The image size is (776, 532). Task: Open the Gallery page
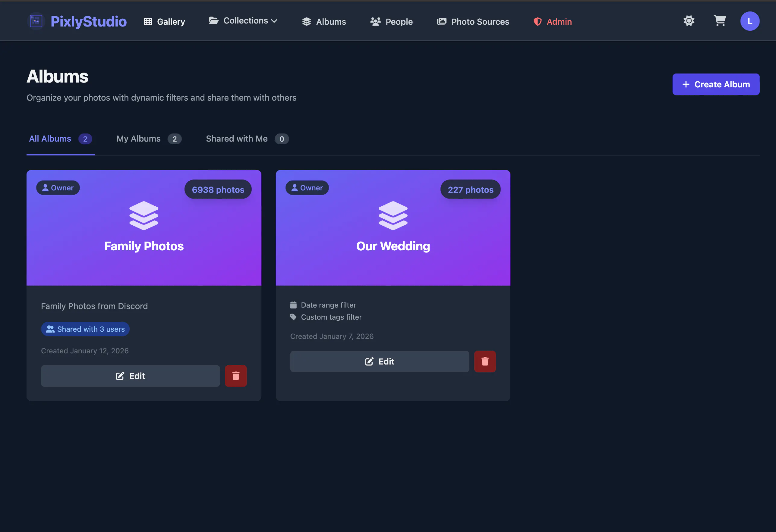pyautogui.click(x=164, y=22)
